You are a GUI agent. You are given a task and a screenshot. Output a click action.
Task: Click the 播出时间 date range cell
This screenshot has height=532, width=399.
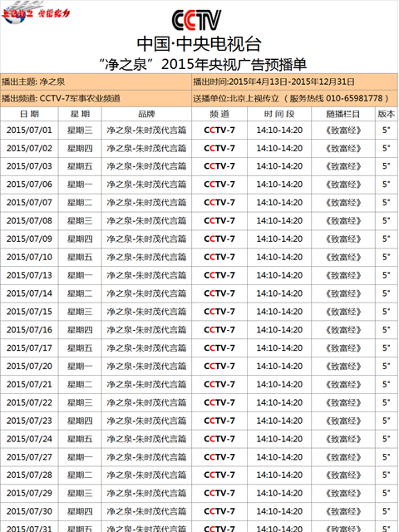click(294, 81)
